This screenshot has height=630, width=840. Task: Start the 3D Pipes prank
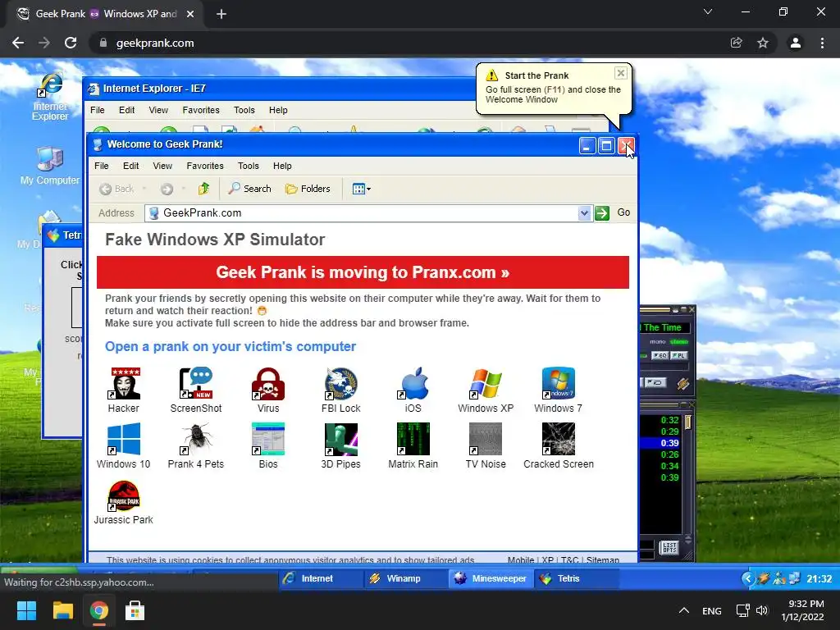pos(340,445)
